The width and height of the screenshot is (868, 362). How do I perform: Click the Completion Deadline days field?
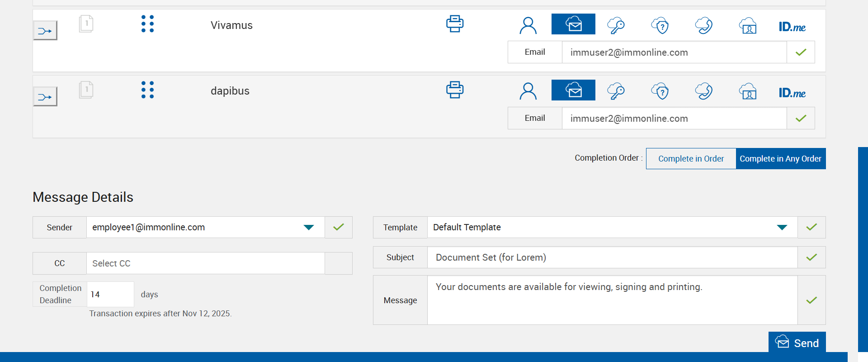110,295
